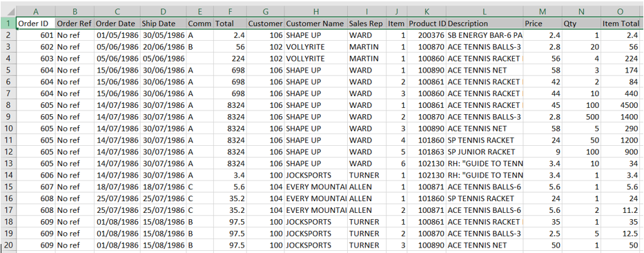
Task: Select the cell with Order ID 602
Action: pyautogui.click(x=36, y=47)
